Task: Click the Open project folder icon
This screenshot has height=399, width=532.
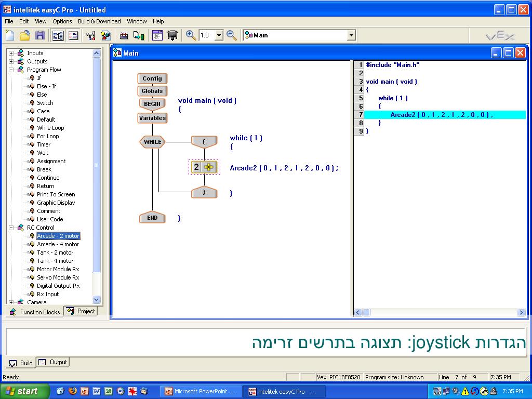Action: pos(25,35)
